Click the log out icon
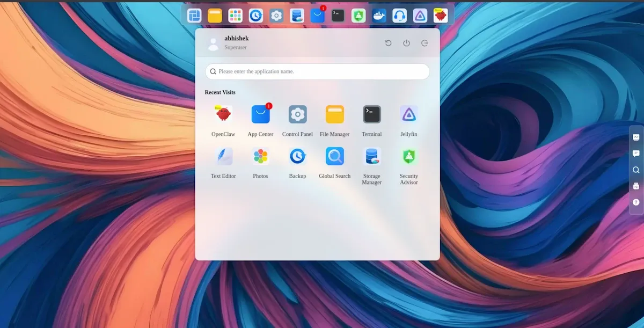644x328 pixels. point(425,43)
